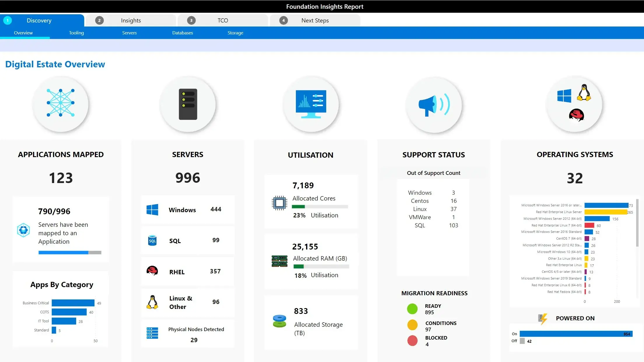Viewport: 644px width, 362px height.
Task: Click the Linux penguin in operating systems circle
Action: 584,93
